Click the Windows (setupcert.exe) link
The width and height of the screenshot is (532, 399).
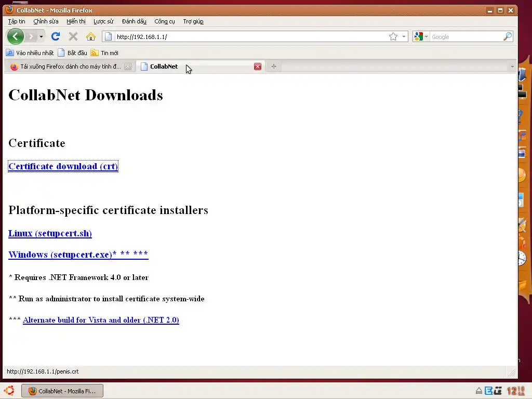[78, 255]
